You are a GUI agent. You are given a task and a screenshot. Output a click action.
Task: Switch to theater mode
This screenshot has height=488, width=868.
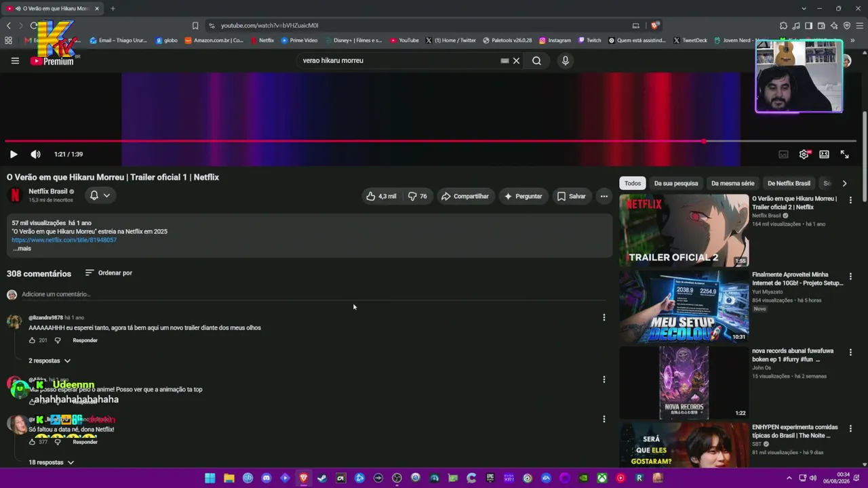pos(824,155)
